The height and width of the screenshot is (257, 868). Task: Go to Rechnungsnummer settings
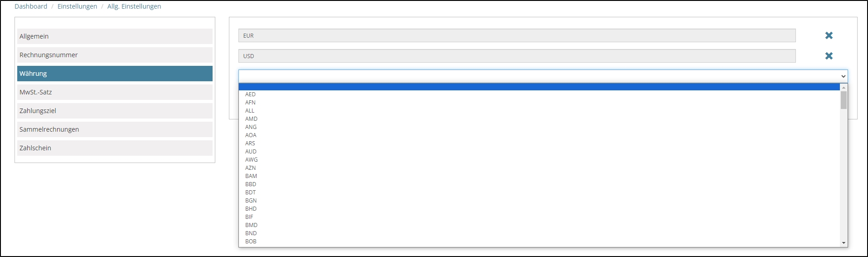115,55
